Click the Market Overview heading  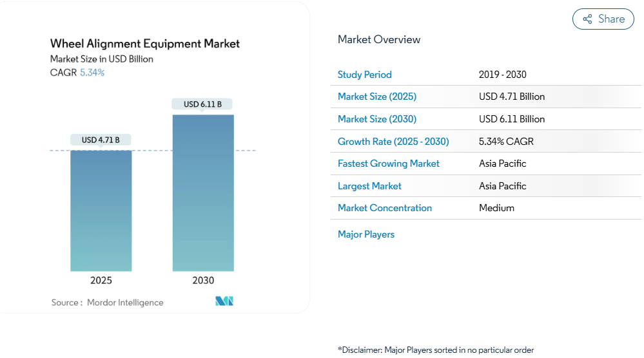click(378, 39)
